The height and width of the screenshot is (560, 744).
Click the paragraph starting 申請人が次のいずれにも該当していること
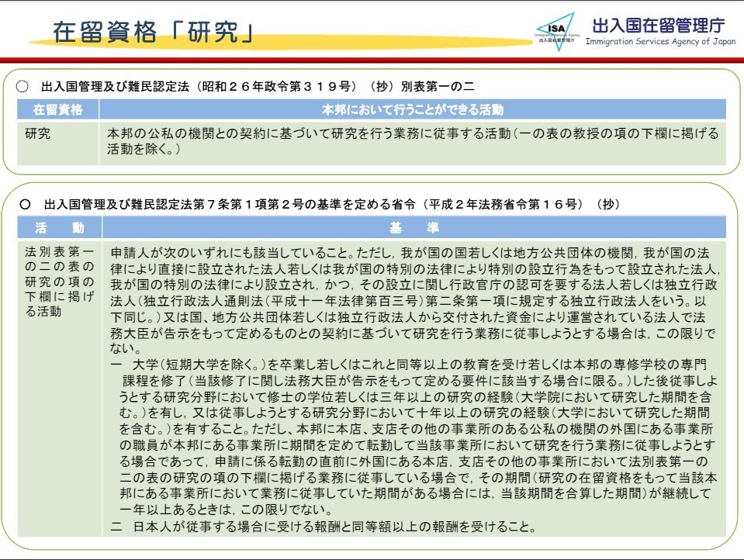pyautogui.click(x=414, y=300)
